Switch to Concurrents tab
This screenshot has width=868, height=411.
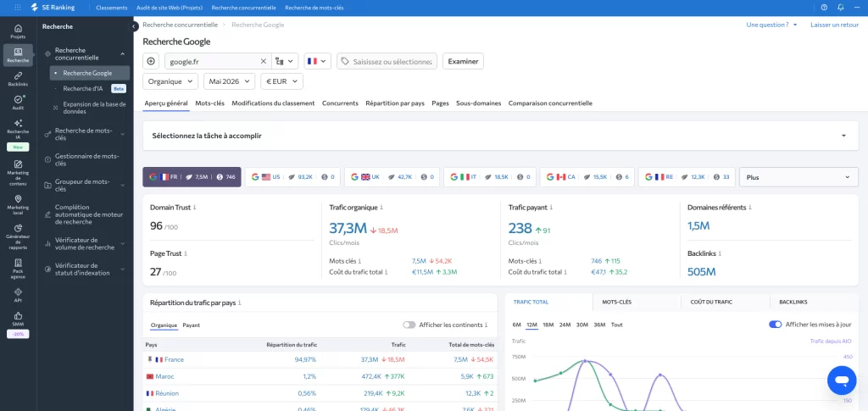tap(340, 103)
